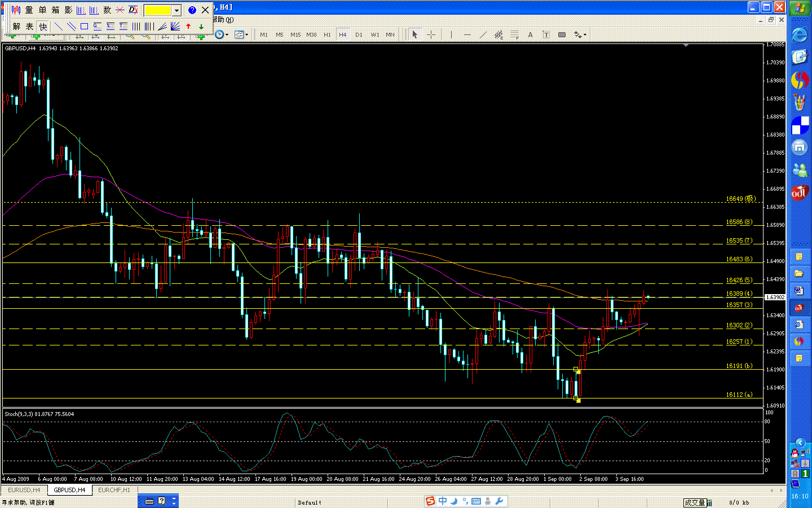The height and width of the screenshot is (508, 812).
Task: Select the parallel lines channel tool
Action: point(71,27)
